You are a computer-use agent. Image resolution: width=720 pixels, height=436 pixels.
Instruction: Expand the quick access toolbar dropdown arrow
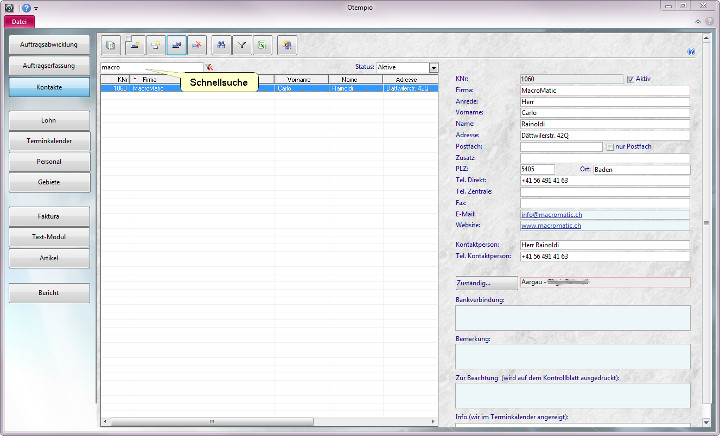point(37,8)
